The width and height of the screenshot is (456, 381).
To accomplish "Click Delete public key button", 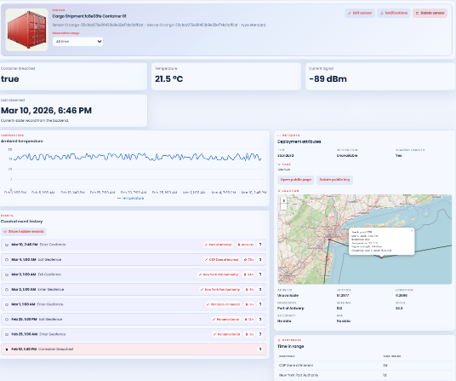I will tap(335, 180).
